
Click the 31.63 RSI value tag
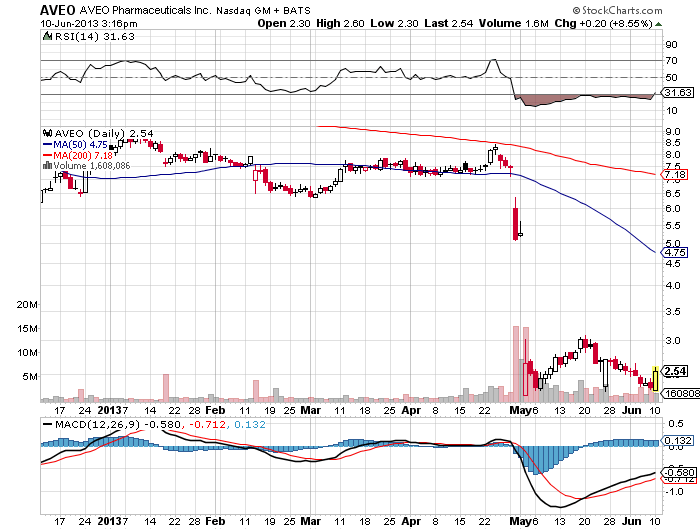[x=677, y=92]
